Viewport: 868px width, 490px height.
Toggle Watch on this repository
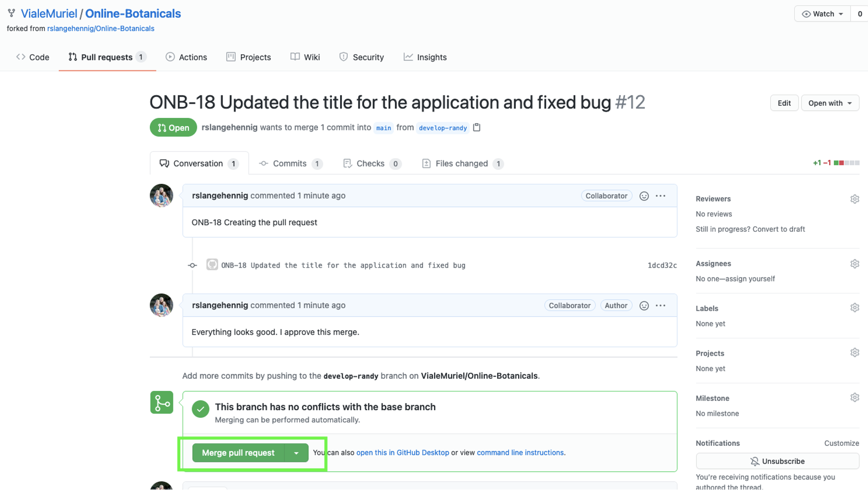pos(822,14)
